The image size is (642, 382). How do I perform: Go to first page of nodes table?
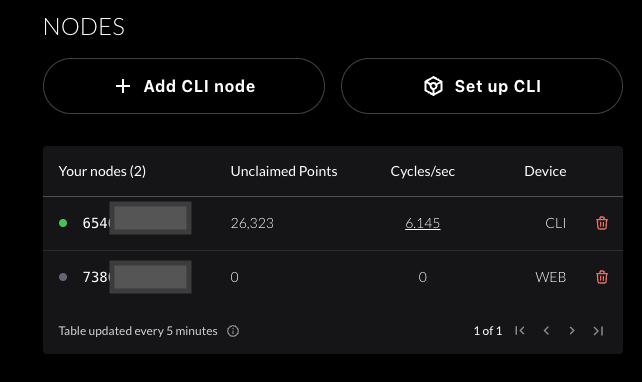click(520, 330)
